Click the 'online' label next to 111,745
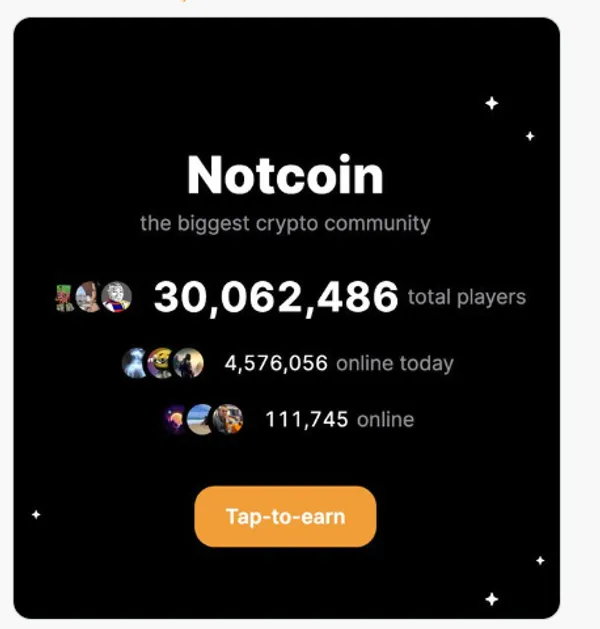The width and height of the screenshot is (600, 629). pyautogui.click(x=385, y=419)
